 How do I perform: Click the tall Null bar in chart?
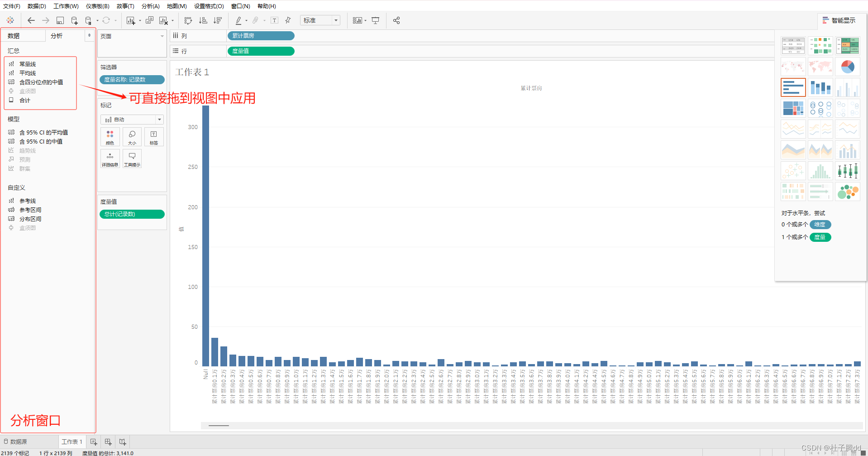click(205, 235)
